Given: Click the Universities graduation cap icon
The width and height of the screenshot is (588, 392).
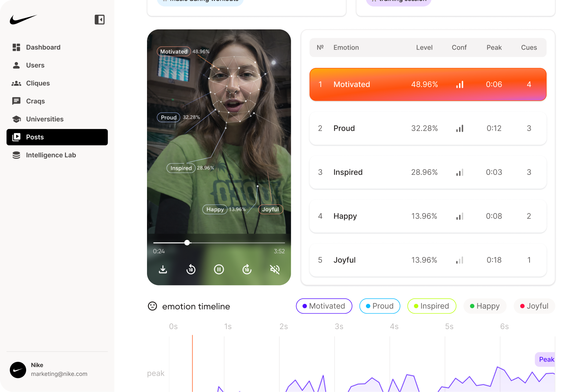Looking at the screenshot, I should pos(16,119).
